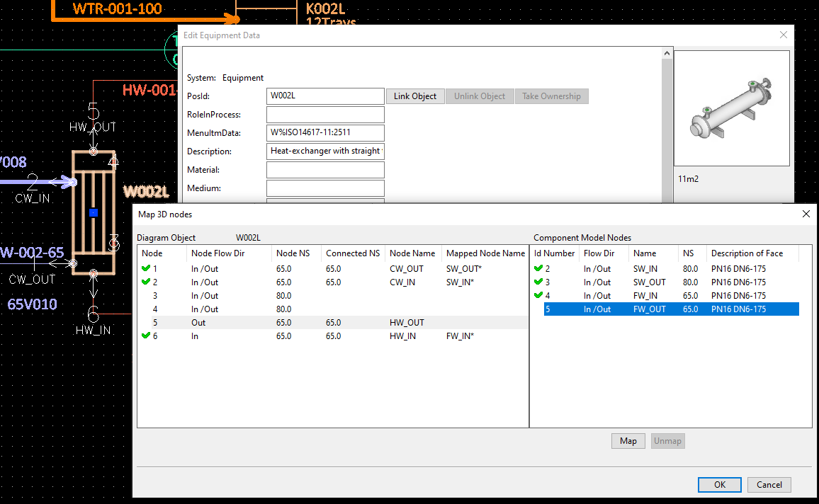Sort by Mapped Node Name column header
This screenshot has height=504, width=819.
(x=485, y=253)
